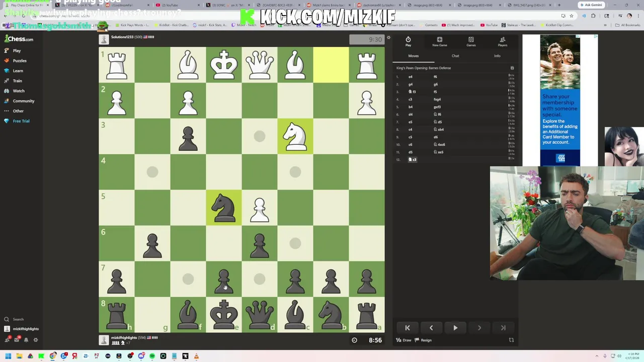
Task: Open the Play section in the sidebar
Action: tap(13, 51)
